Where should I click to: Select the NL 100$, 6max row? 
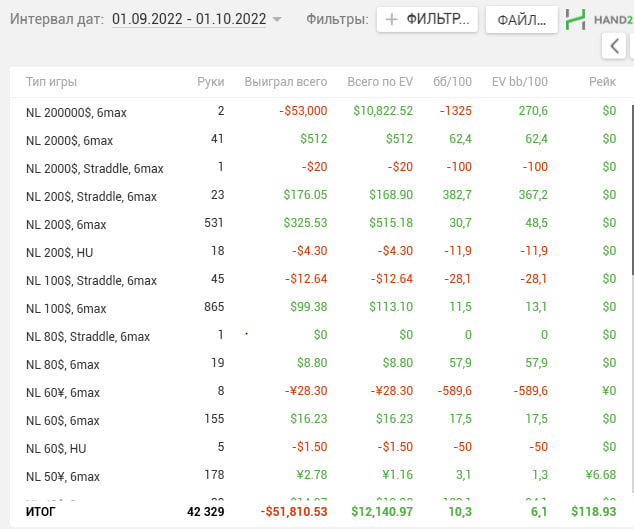point(321,307)
